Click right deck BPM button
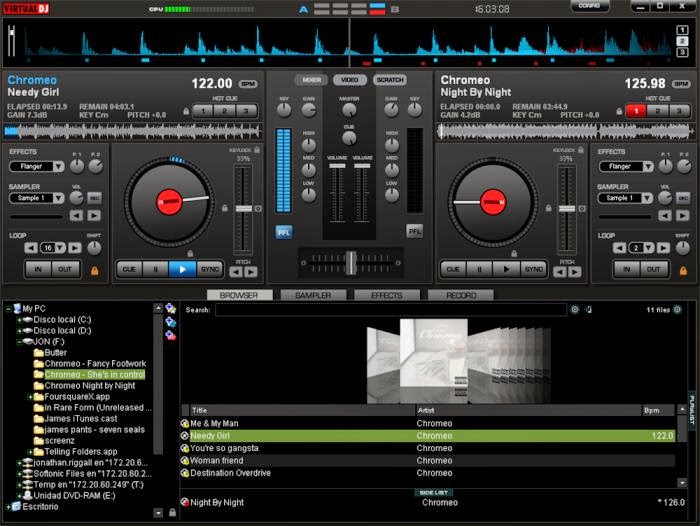Viewport: 700px width, 526px height. tap(681, 84)
